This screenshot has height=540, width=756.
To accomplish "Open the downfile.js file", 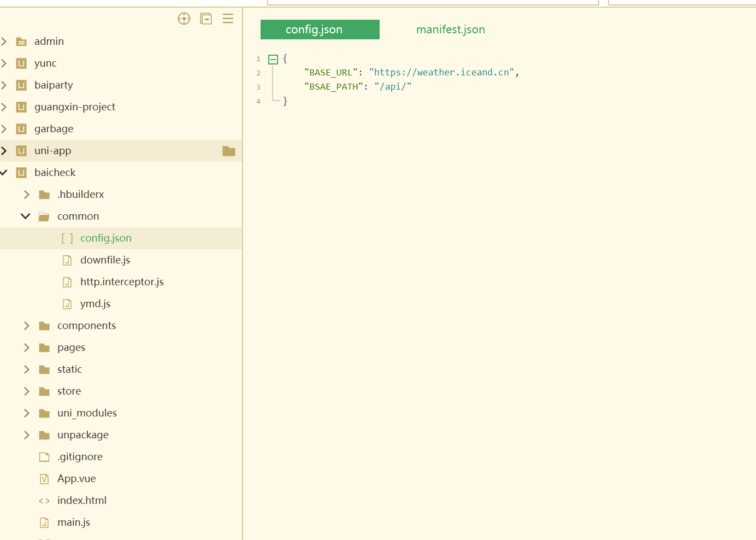I will 105,260.
